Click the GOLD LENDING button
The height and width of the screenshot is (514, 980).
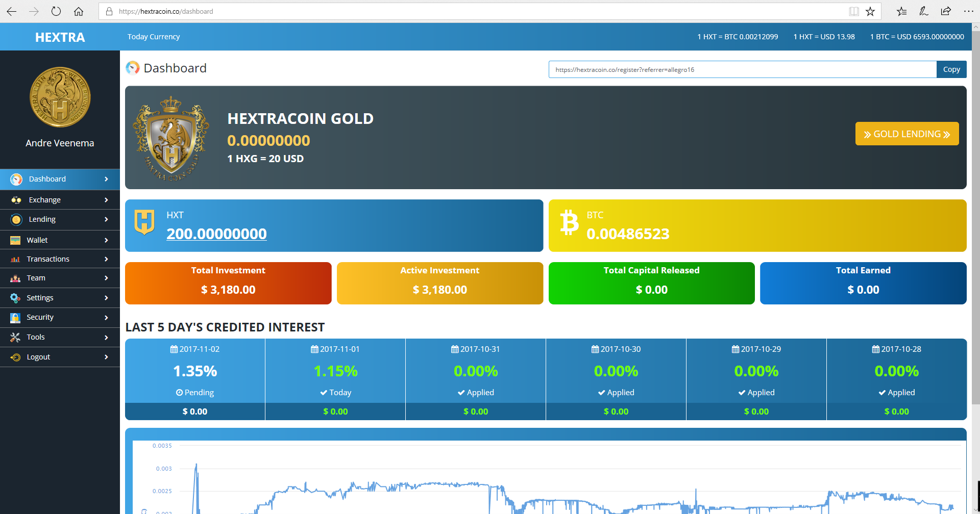907,134
